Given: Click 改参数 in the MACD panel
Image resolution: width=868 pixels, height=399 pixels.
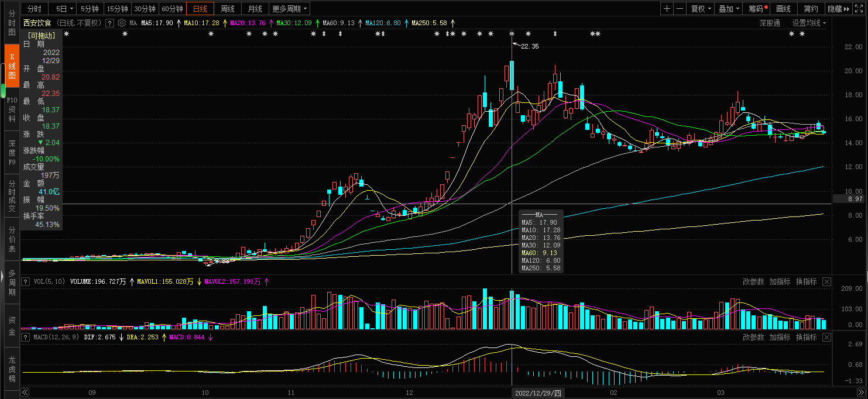Looking at the screenshot, I should click(x=753, y=338).
